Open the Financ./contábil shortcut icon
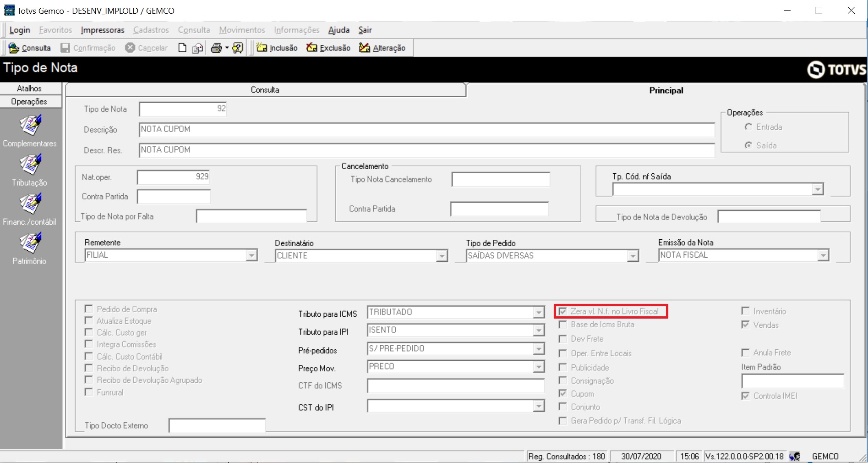Viewport: 868px width, 463px height. [x=30, y=204]
